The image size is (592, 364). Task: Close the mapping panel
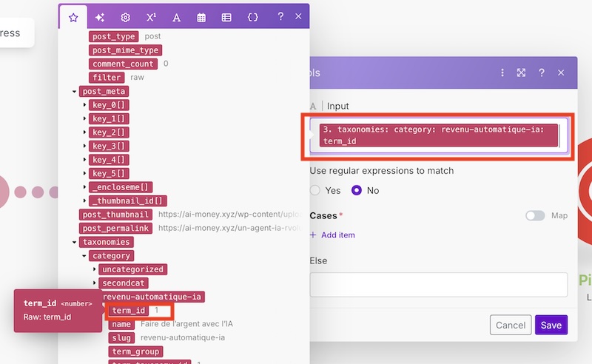click(x=298, y=16)
